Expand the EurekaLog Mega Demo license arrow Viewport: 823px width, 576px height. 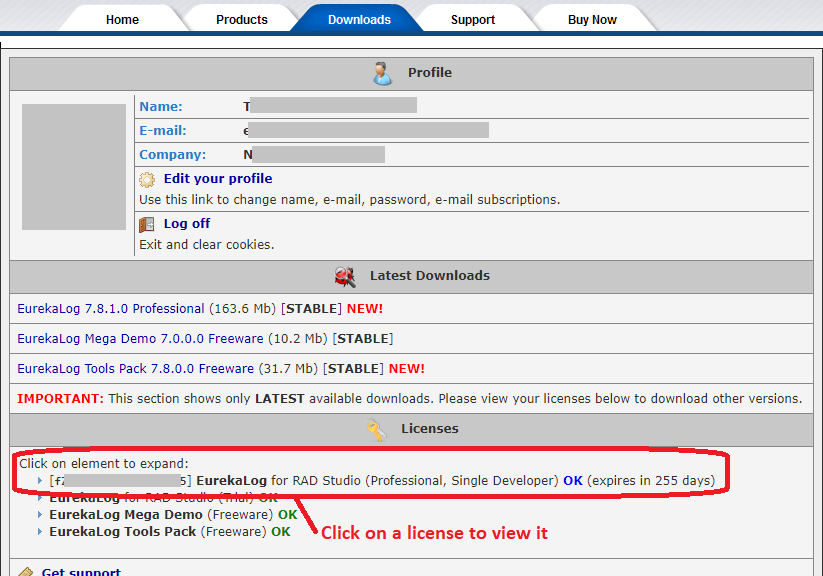tap(39, 515)
